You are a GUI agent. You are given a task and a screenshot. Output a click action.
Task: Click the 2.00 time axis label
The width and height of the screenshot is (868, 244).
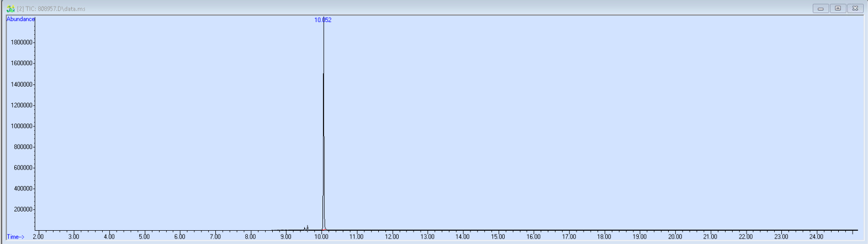tap(38, 237)
